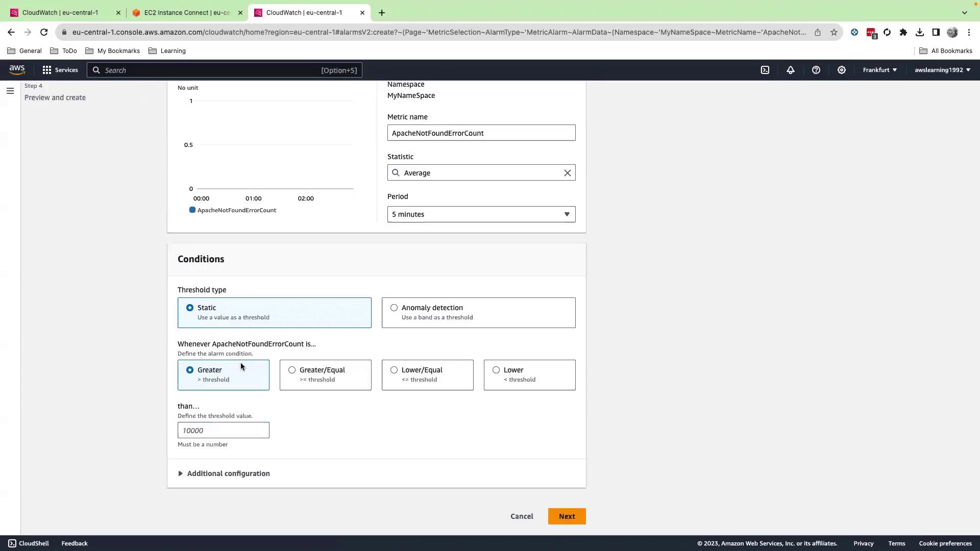The image size is (980, 551).
Task: Click the Next button
Action: tap(567, 516)
